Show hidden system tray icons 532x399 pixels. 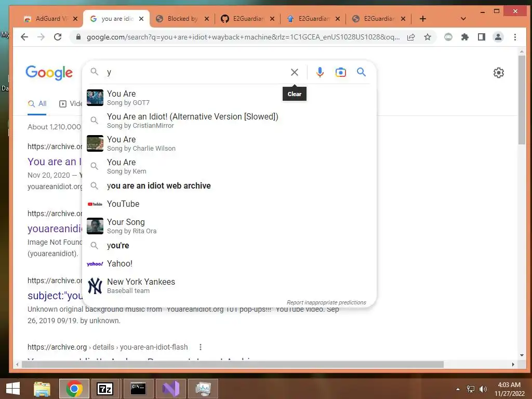point(458,389)
